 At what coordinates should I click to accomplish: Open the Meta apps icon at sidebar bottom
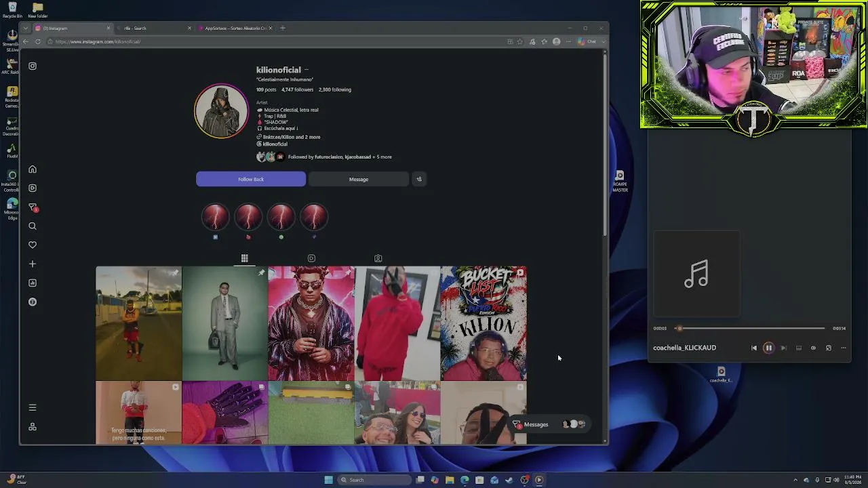[x=33, y=427]
